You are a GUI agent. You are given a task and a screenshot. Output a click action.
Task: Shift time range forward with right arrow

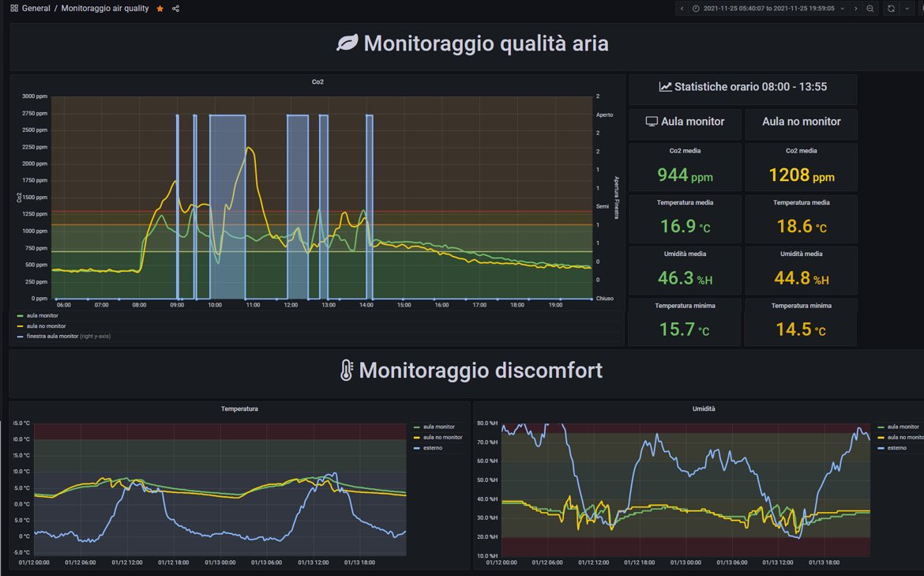856,9
